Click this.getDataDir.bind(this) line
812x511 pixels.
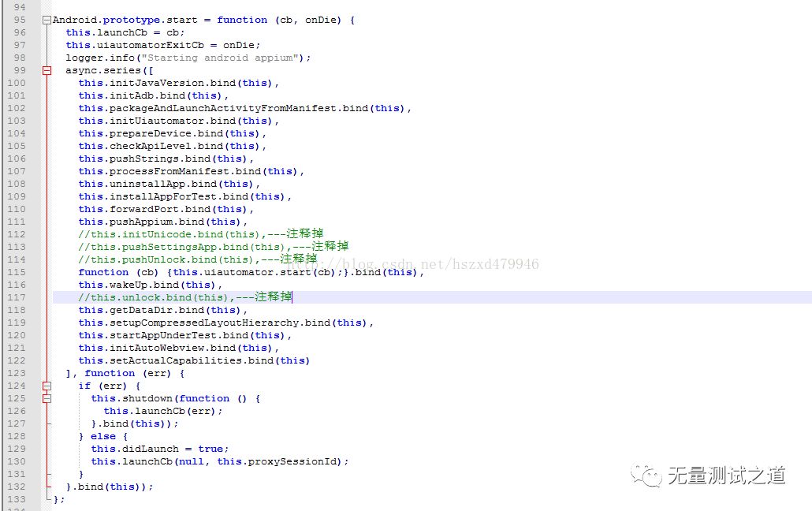click(x=162, y=310)
